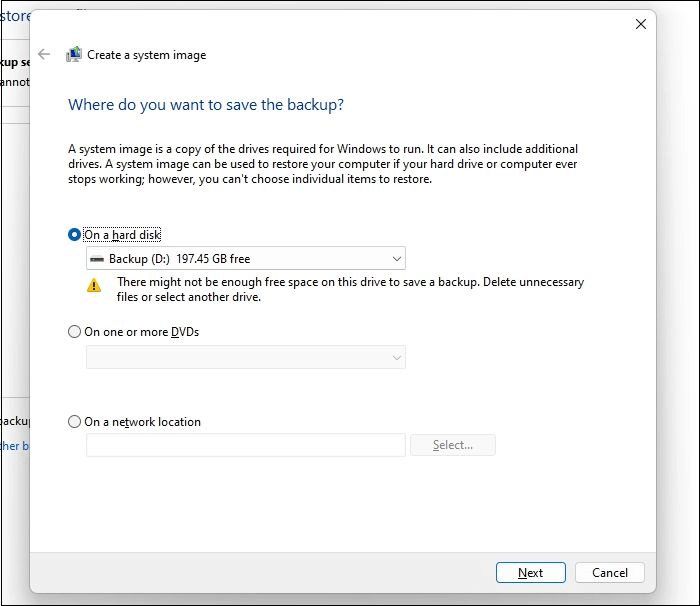Click the yellow warning triangle icon
This screenshot has height=606, width=700.
click(94, 285)
